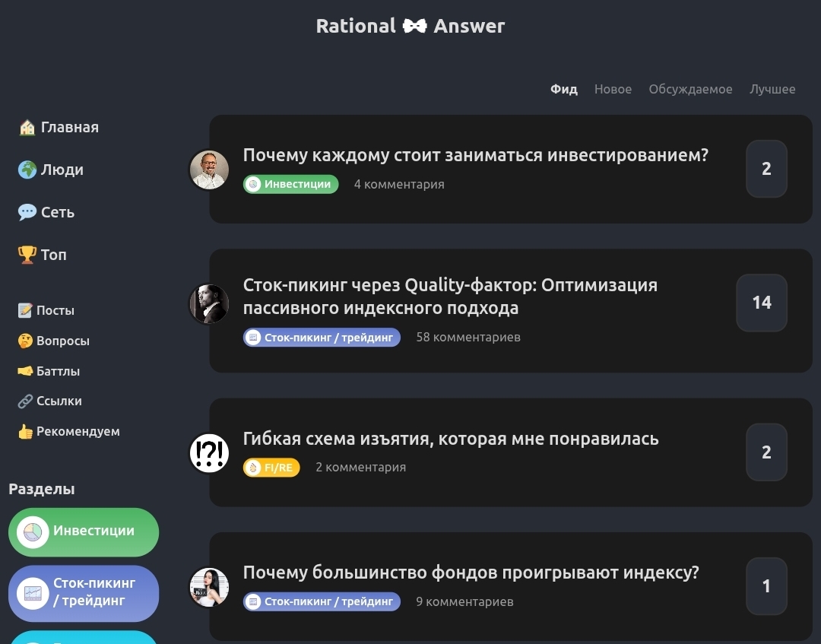Filter by Вопросы in the sidebar
The width and height of the screenshot is (821, 644).
pyautogui.click(x=54, y=341)
